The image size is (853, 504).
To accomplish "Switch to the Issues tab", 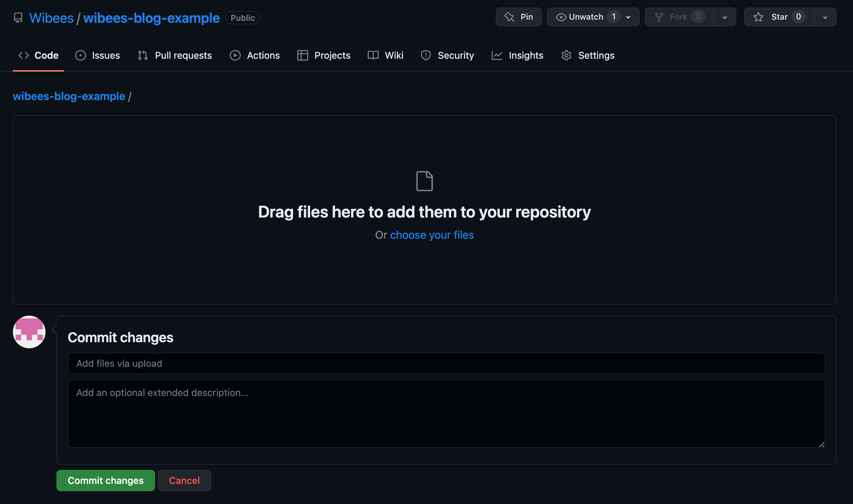I will click(x=97, y=55).
